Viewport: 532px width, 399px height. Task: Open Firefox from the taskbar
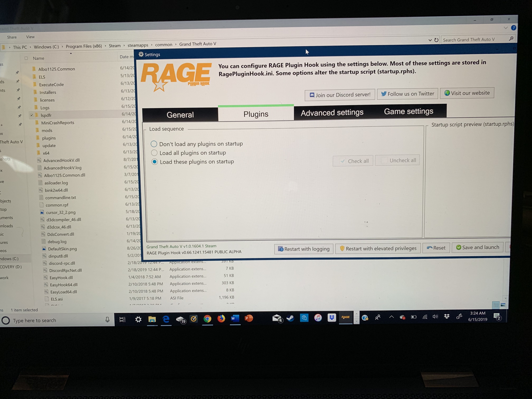tap(221, 318)
